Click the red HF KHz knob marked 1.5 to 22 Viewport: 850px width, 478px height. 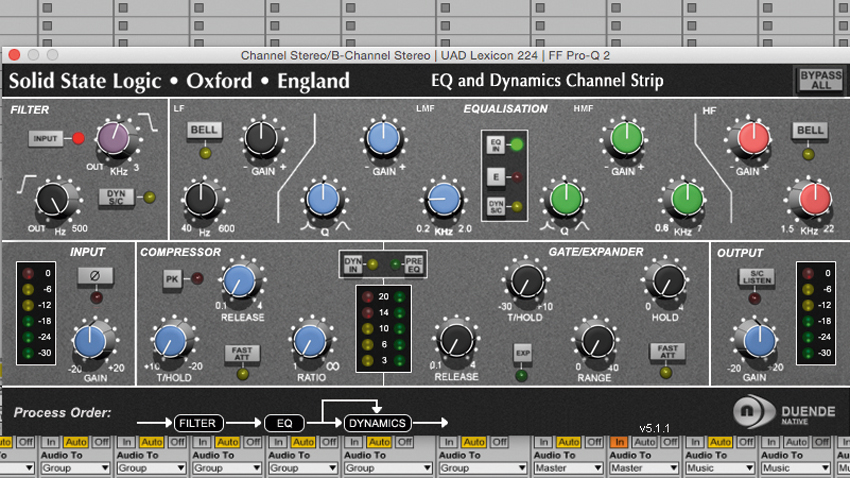coord(815,199)
